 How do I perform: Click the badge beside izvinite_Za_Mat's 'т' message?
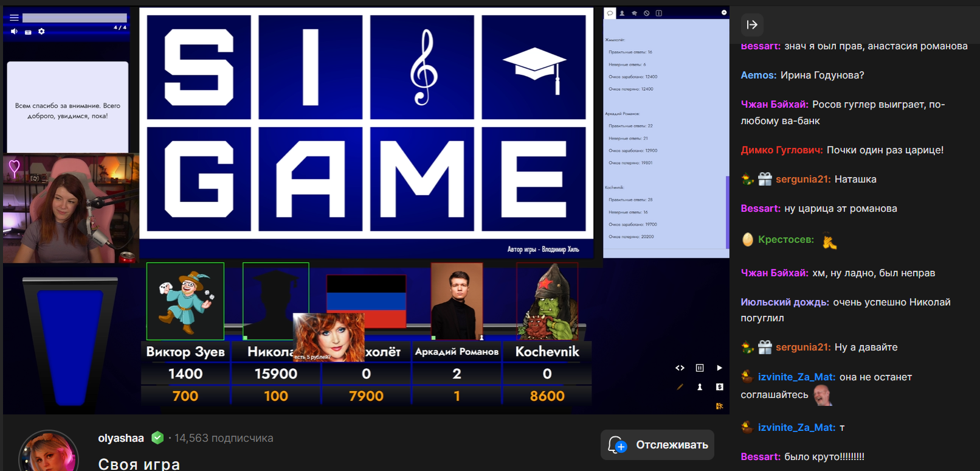[747, 427]
